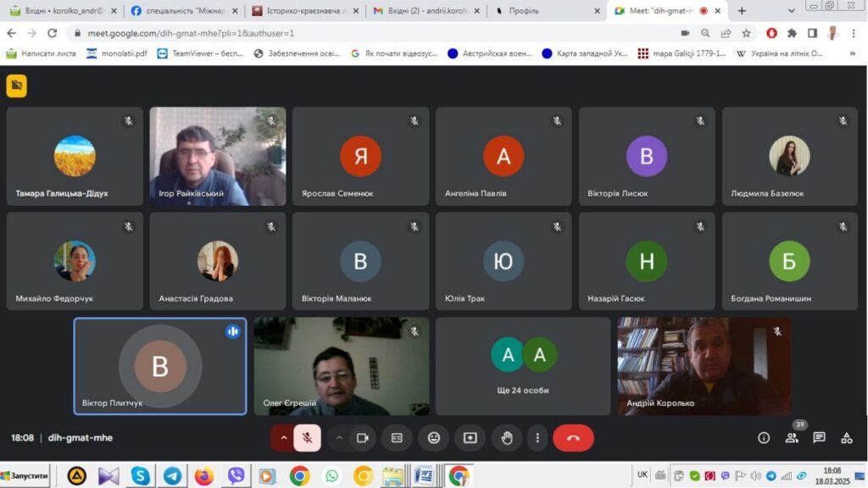Open the chat with everyone panel
868x488 pixels.
pyautogui.click(x=819, y=438)
